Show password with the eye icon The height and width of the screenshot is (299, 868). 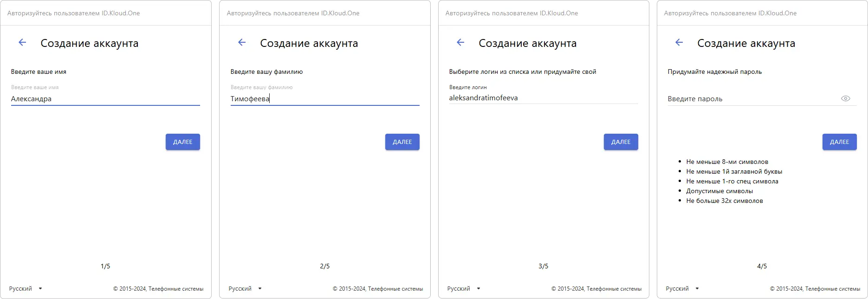(x=845, y=98)
